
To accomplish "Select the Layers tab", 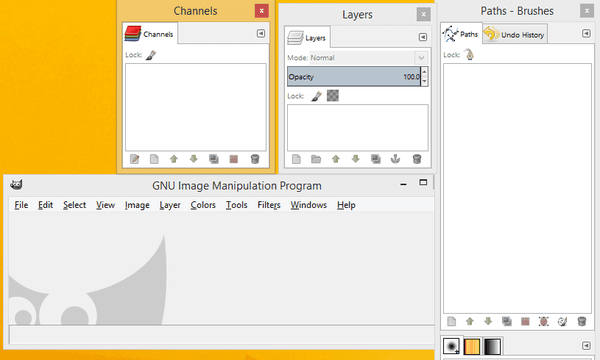I will (307, 37).
